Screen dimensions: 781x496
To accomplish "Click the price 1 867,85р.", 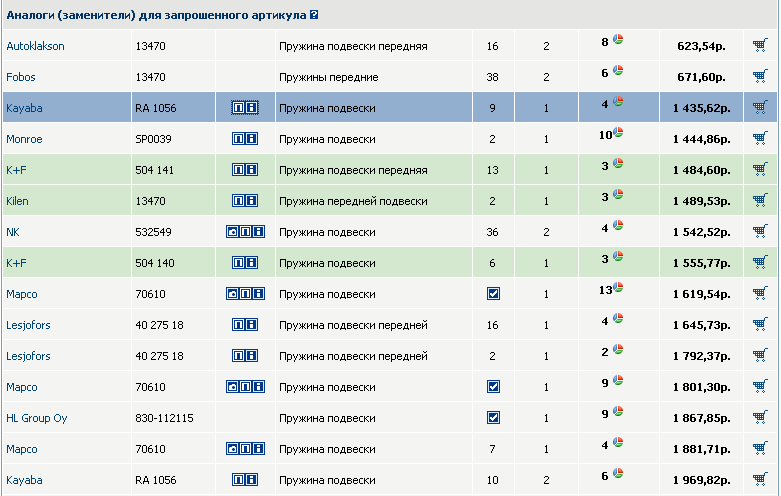I will click(701, 418).
